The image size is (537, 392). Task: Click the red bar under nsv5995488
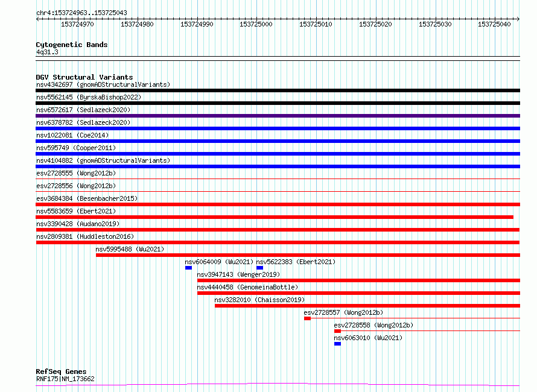[308, 255]
